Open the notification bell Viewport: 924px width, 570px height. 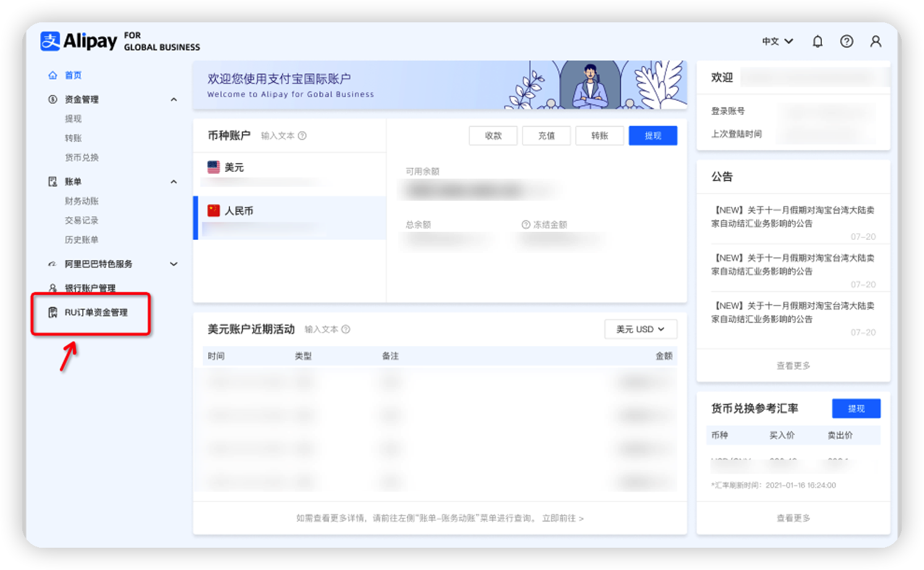[x=818, y=41]
